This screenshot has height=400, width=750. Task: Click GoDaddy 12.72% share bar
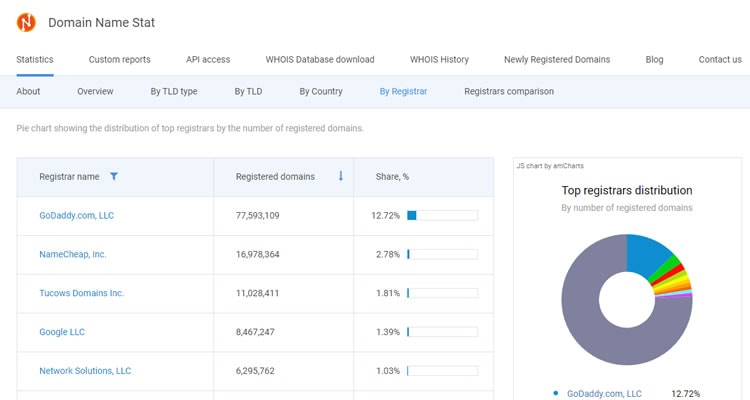442,215
